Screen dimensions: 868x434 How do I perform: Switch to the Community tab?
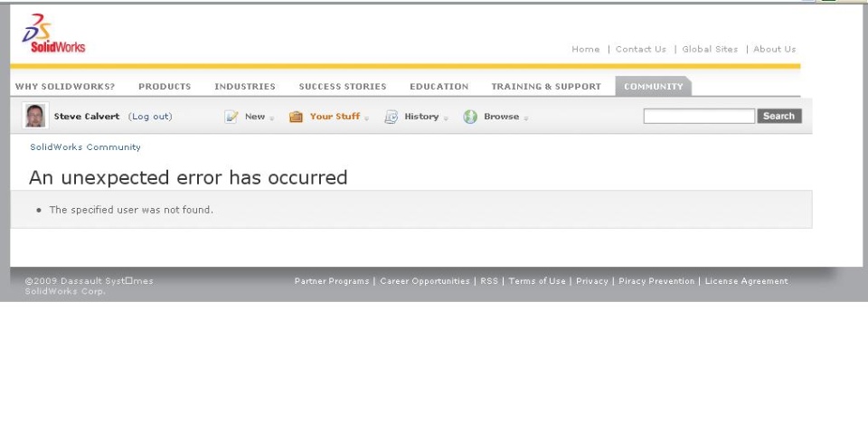click(x=653, y=87)
